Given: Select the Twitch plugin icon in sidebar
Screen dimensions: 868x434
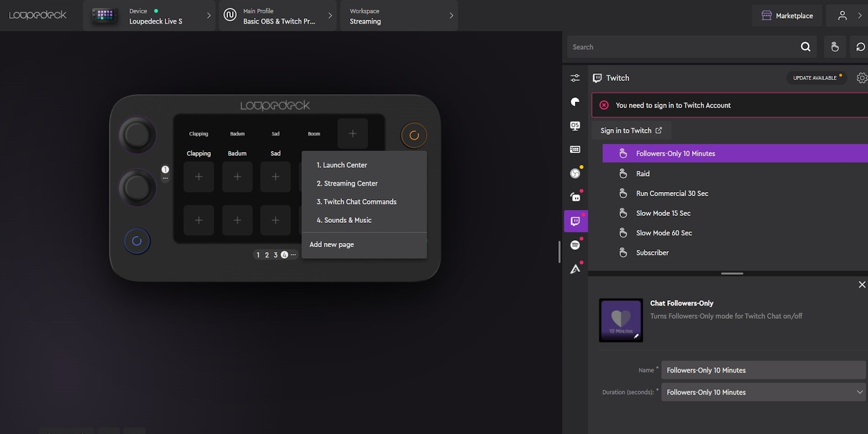Looking at the screenshot, I should coord(576,221).
